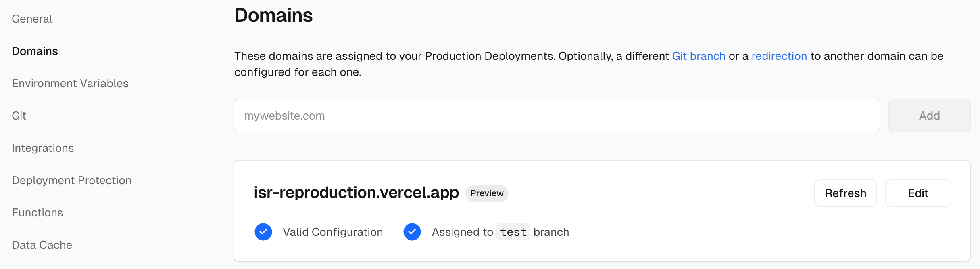Go to Environment Variables settings

click(x=70, y=84)
